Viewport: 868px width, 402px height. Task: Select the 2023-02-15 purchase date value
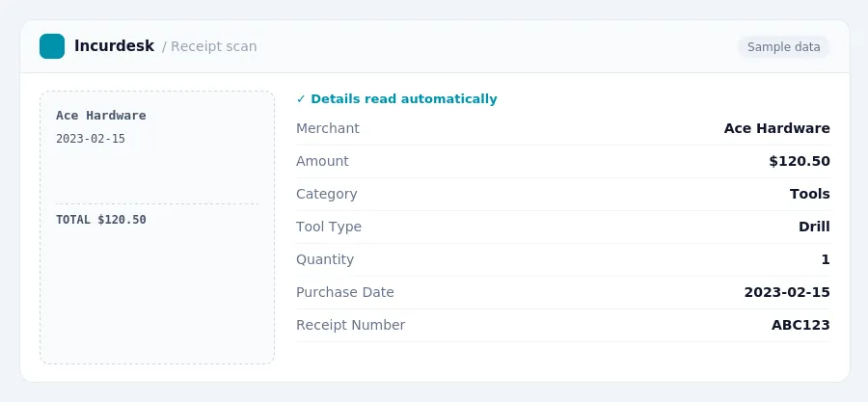tap(787, 292)
